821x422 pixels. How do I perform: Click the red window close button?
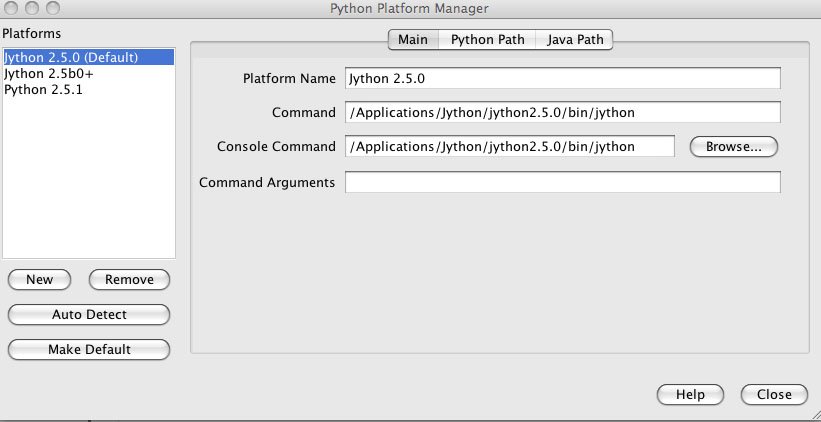click(x=13, y=9)
